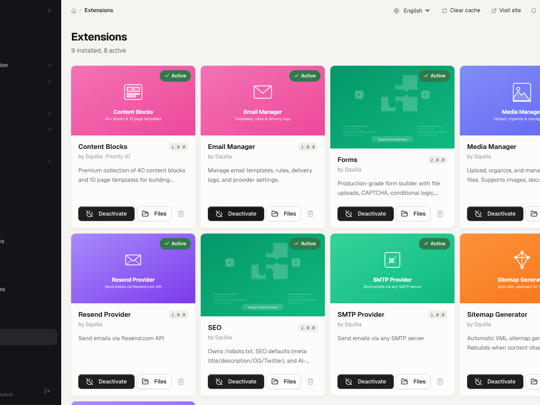Image resolution: width=540 pixels, height=405 pixels.
Task: Click the Media Manager title text
Action: tap(491, 147)
